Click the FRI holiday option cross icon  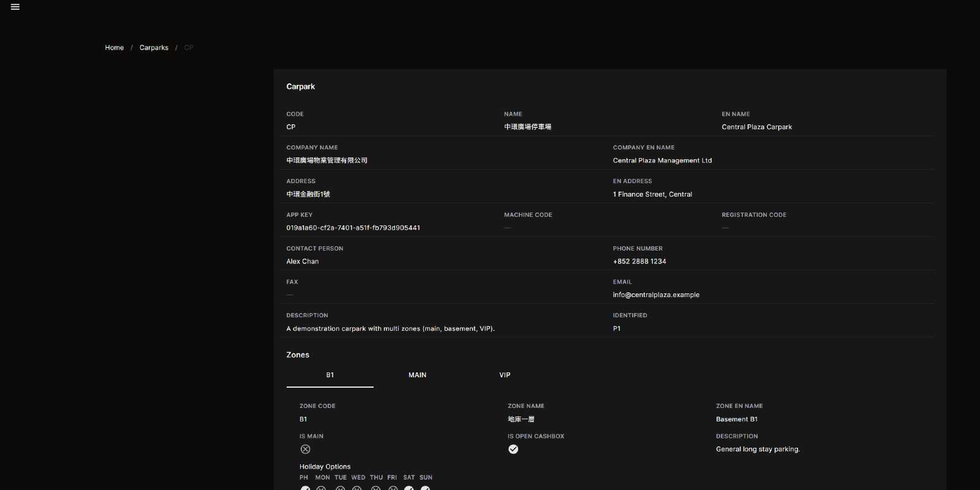tap(393, 488)
